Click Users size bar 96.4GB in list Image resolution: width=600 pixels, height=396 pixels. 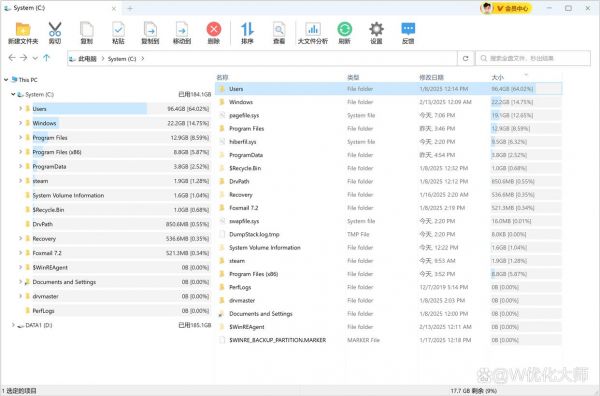pos(526,89)
